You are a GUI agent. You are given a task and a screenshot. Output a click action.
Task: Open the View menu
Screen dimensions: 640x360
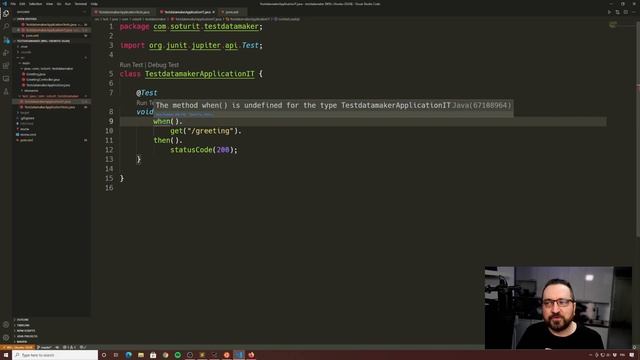pyautogui.click(x=49, y=4)
